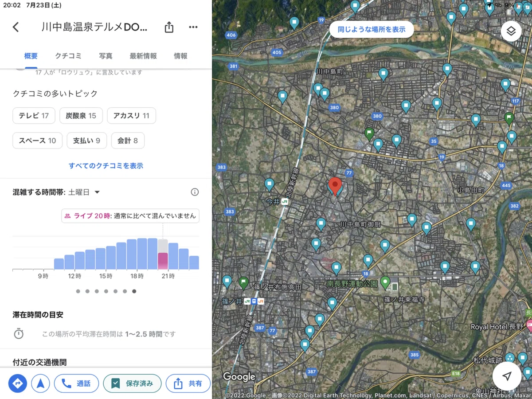The image size is (532, 399).
Task: Tap the battery indicator in status bar
Action: pyautogui.click(x=523, y=5)
